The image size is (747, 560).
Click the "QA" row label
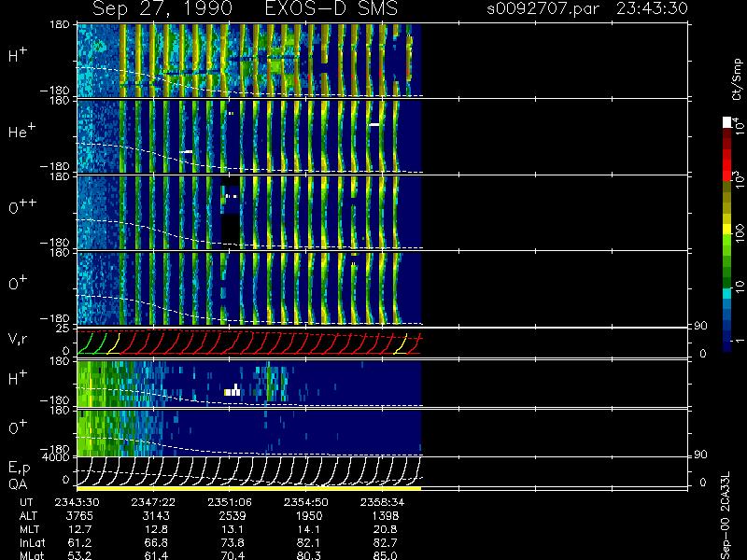(x=18, y=483)
